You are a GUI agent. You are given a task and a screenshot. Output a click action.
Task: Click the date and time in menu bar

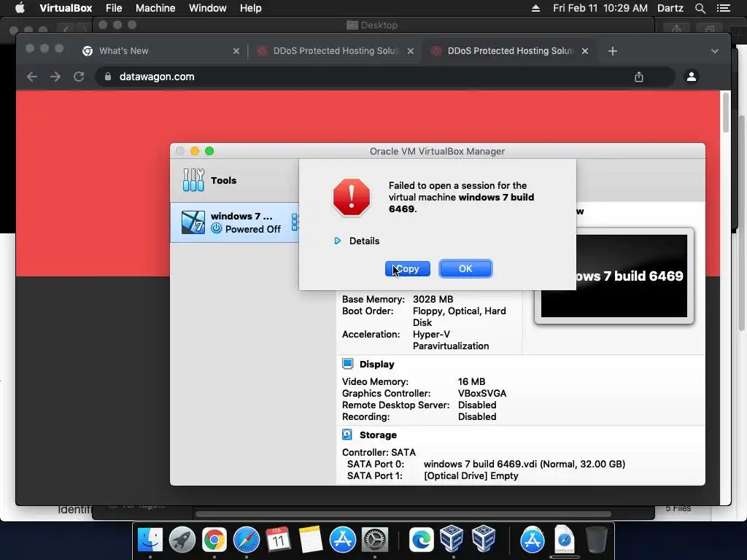(x=600, y=8)
